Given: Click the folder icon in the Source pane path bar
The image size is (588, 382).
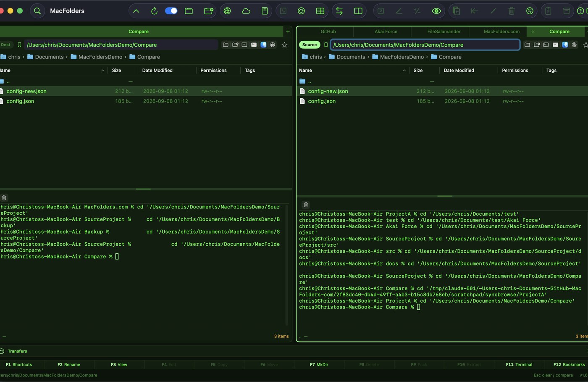Looking at the screenshot, I should pyautogui.click(x=527, y=45).
